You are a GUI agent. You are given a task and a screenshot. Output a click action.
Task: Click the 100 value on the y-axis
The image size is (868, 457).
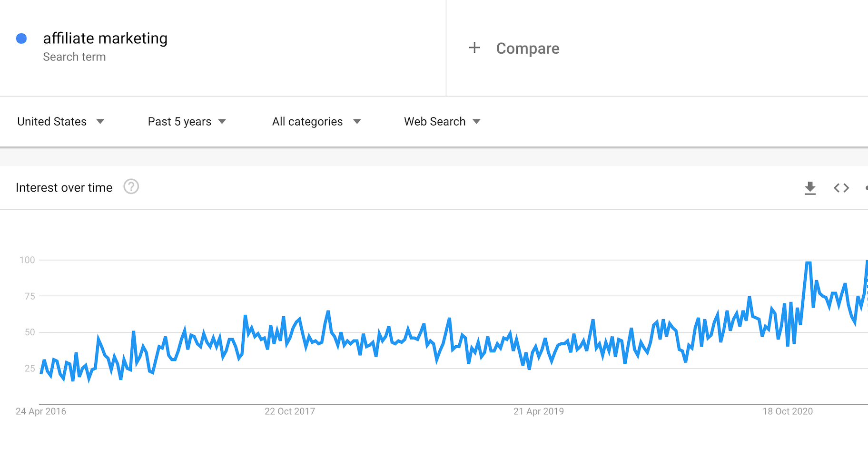[27, 260]
